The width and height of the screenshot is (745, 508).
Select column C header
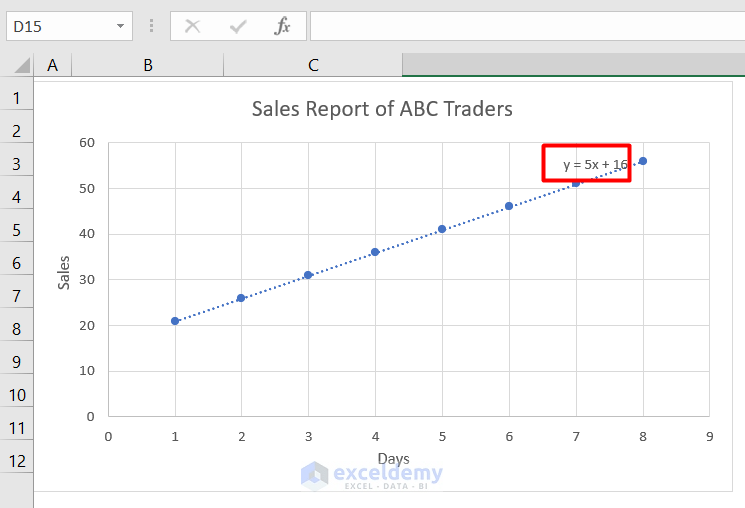click(313, 65)
